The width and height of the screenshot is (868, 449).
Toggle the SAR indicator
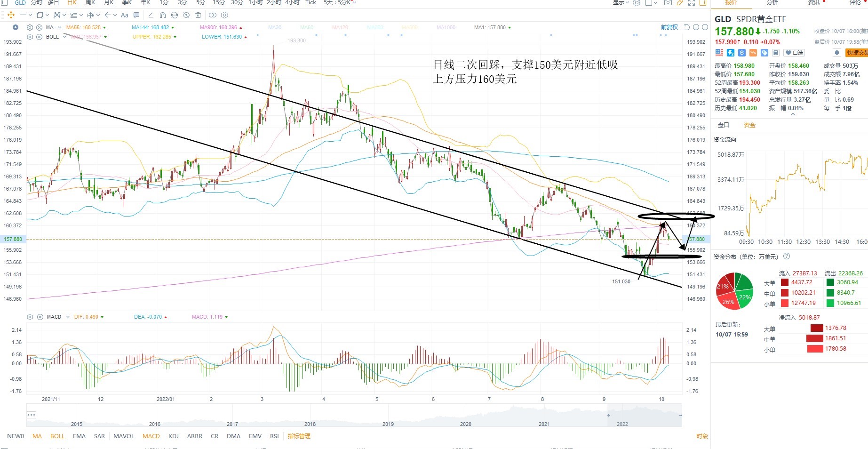click(99, 436)
